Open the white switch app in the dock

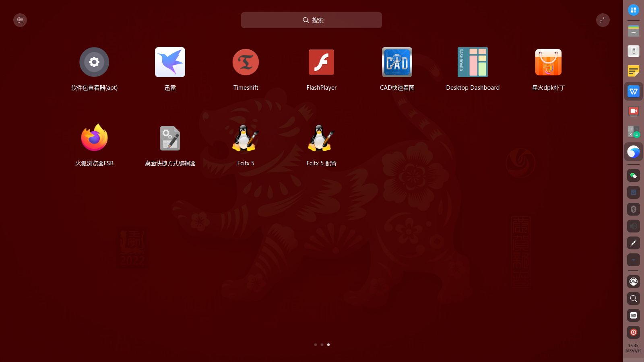coord(634,51)
